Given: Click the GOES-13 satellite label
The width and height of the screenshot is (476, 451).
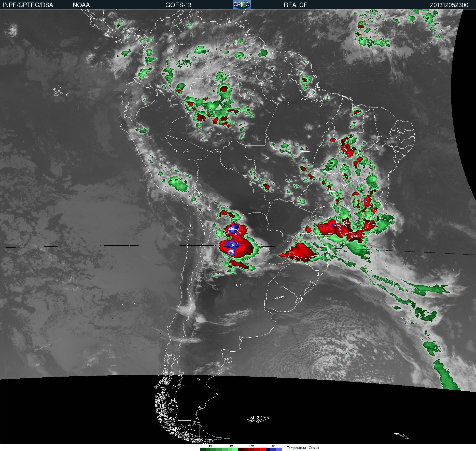Looking at the screenshot, I should (178, 5).
